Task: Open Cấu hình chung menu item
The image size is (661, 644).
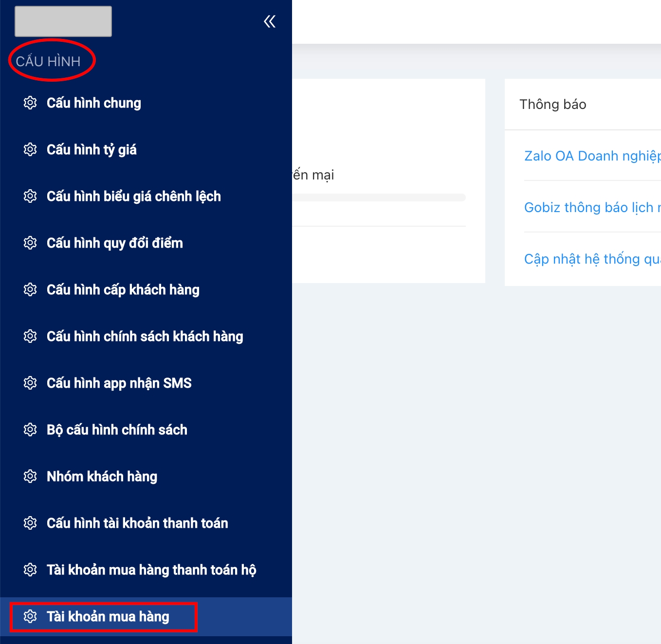Action: tap(94, 103)
